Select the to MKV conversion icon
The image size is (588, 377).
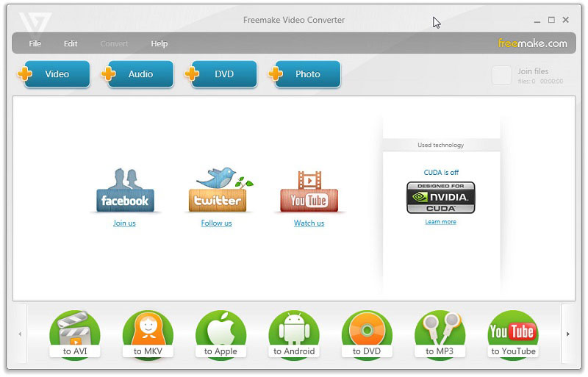148,334
